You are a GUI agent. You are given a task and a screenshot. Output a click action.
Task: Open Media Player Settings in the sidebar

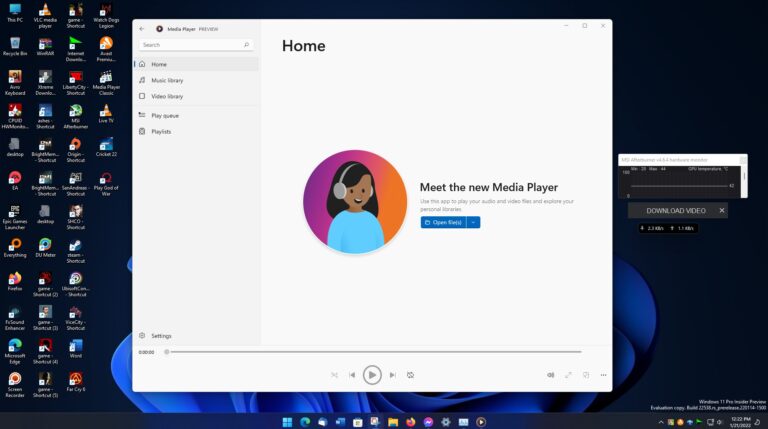[x=196, y=336]
